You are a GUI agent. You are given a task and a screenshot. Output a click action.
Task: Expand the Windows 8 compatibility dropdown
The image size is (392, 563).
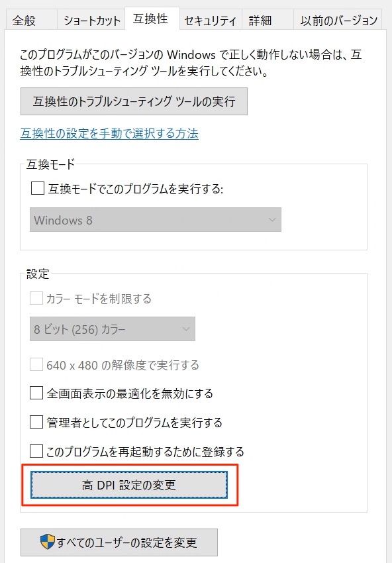[156, 220]
